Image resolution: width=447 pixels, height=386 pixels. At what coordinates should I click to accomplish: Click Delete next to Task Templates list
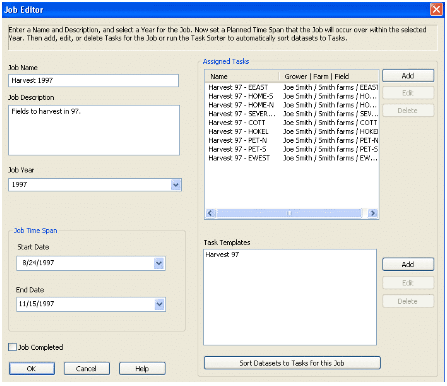tap(408, 301)
